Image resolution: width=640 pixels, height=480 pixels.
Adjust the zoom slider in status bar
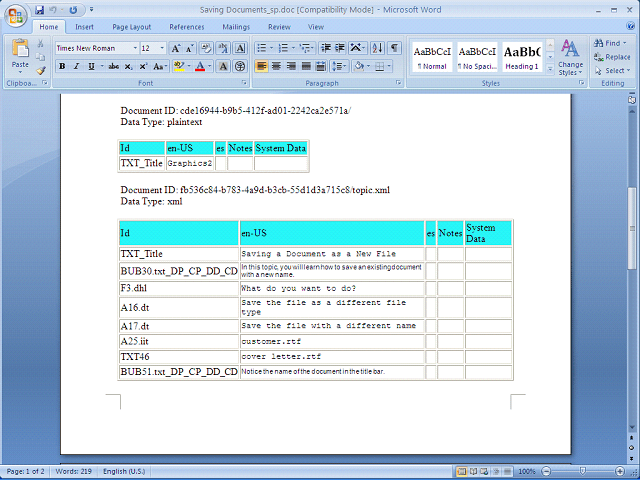pyautogui.click(x=583, y=471)
